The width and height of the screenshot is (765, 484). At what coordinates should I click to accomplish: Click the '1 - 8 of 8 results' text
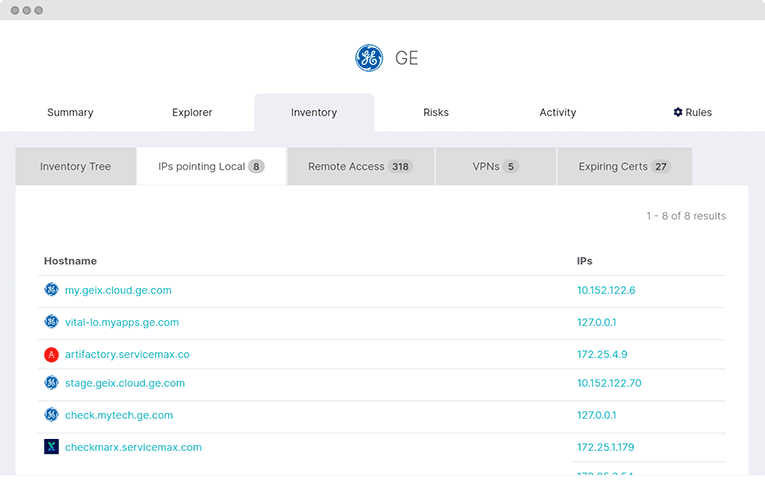[686, 216]
